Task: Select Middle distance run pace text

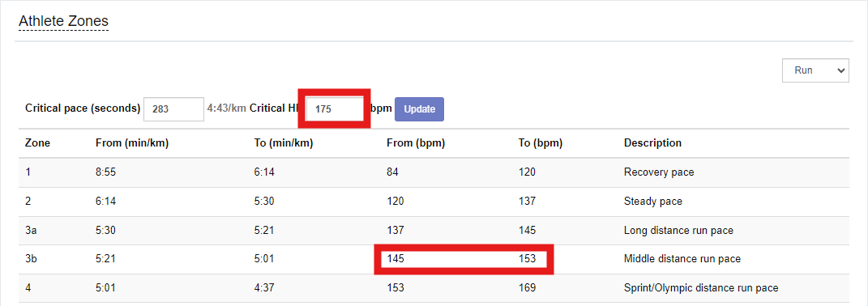Action: 682,258
